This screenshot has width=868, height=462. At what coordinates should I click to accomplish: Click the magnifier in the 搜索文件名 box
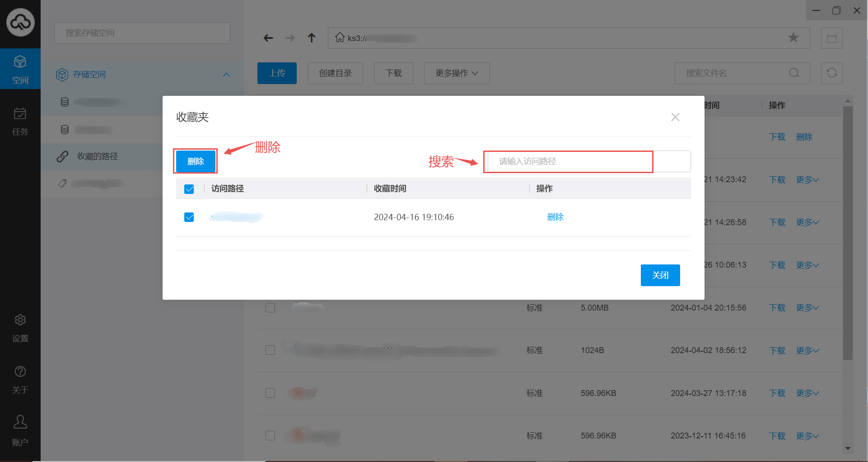click(x=794, y=73)
